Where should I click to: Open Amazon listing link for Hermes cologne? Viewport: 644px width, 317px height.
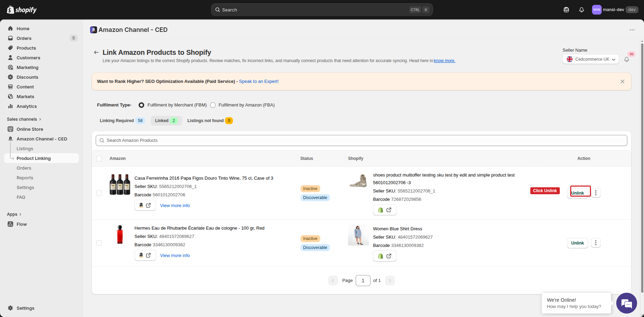pos(145,255)
